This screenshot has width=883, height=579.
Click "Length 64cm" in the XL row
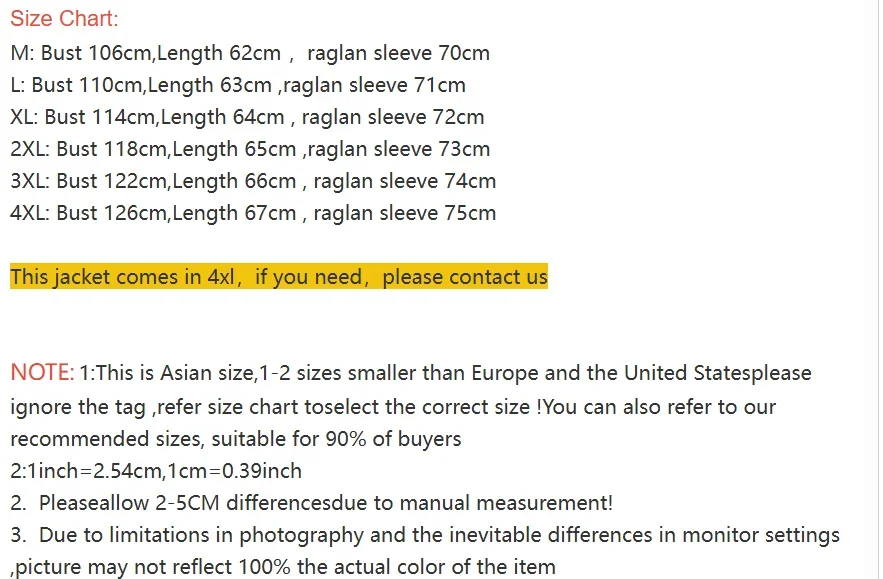[222, 117]
